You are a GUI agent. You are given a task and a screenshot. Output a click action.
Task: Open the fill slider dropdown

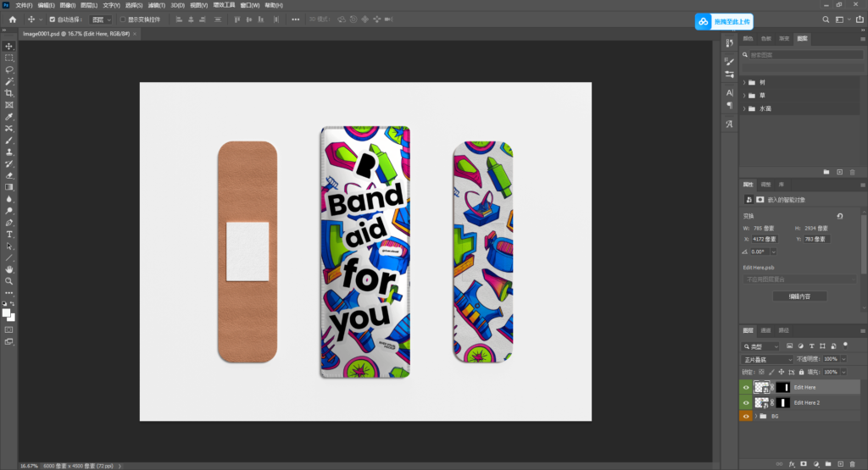click(843, 372)
